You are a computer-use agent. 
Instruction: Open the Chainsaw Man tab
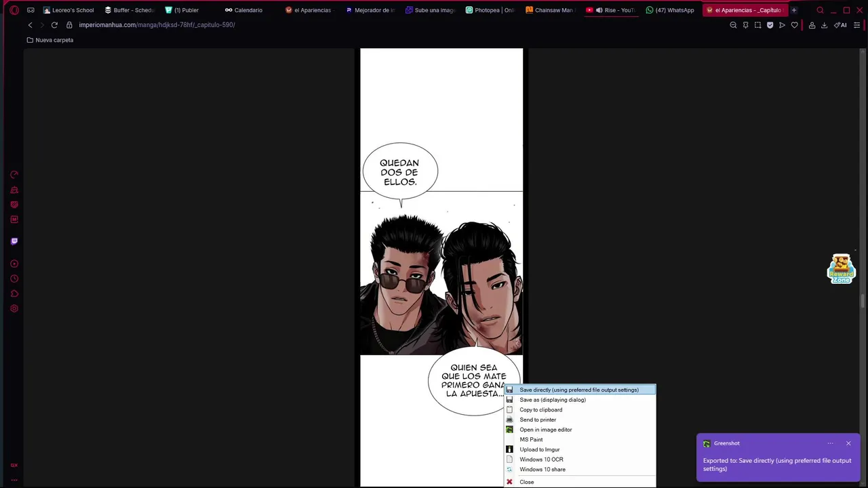point(550,10)
